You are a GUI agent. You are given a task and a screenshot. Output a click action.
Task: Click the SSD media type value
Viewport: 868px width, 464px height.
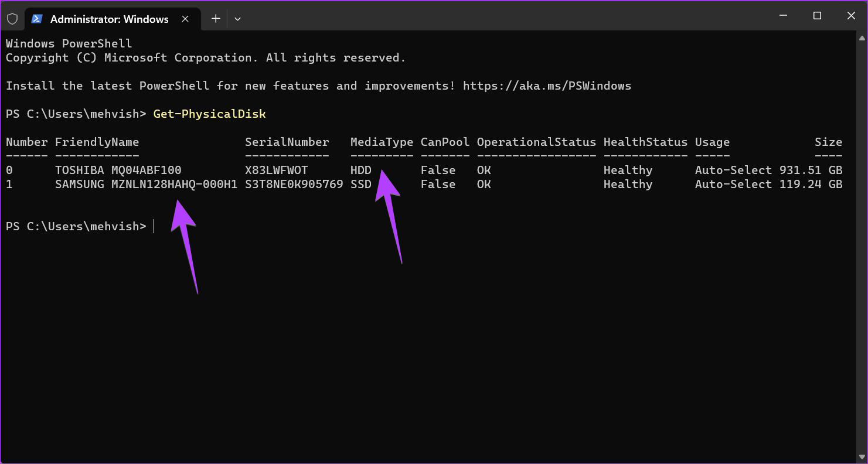click(360, 185)
